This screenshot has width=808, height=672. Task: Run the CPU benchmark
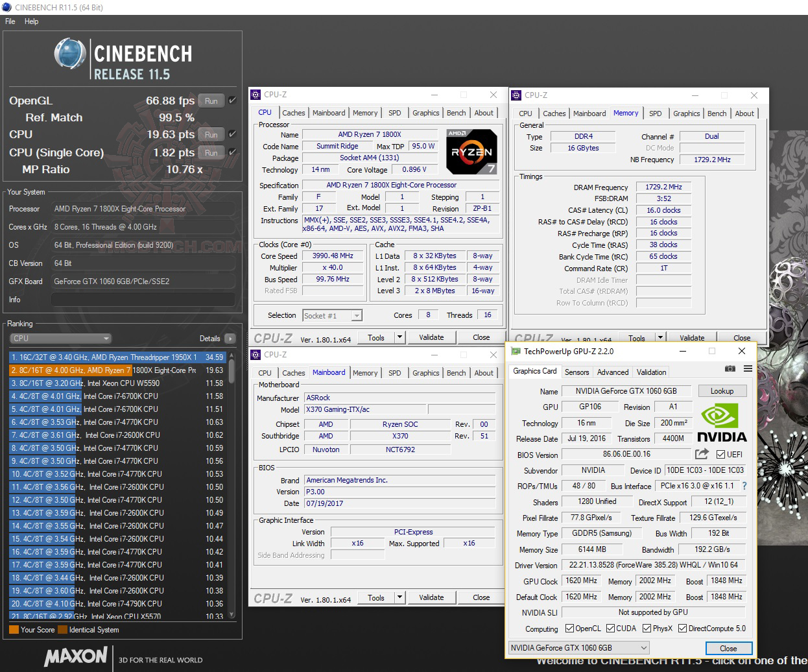tap(211, 135)
